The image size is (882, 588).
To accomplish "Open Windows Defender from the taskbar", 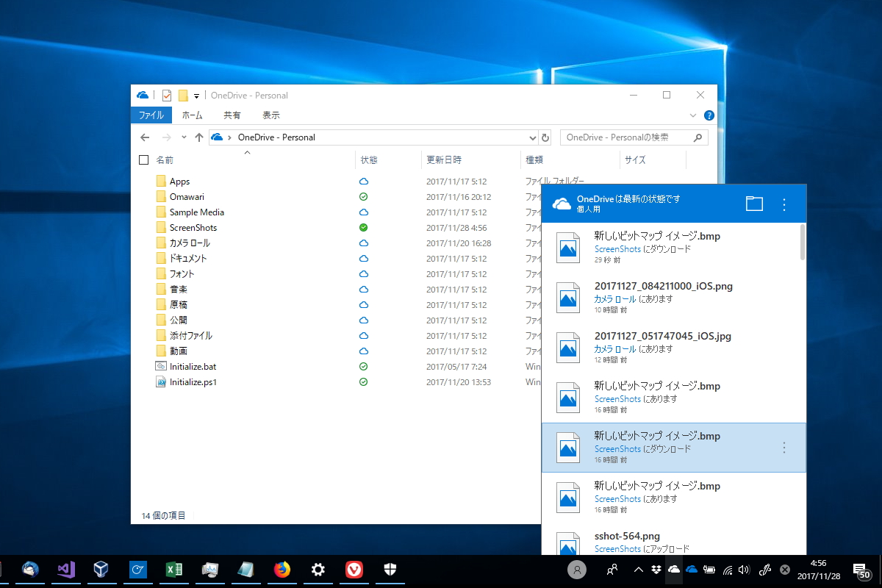I will point(390,570).
